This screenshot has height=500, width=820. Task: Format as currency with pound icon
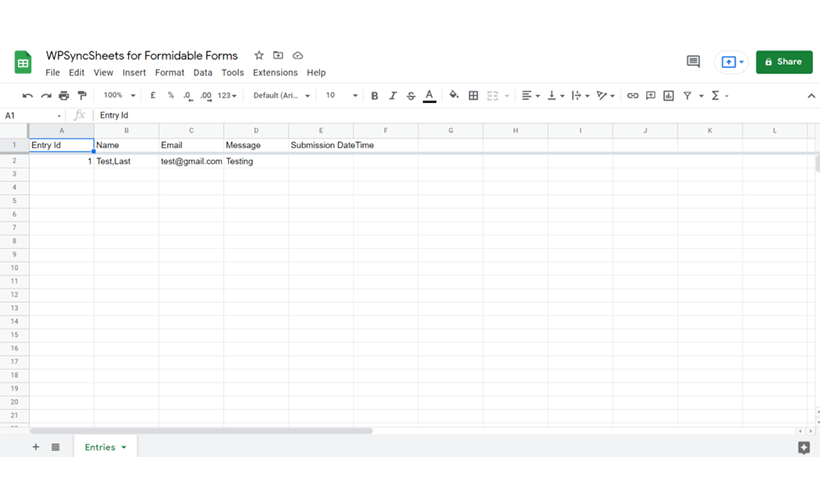tap(153, 95)
